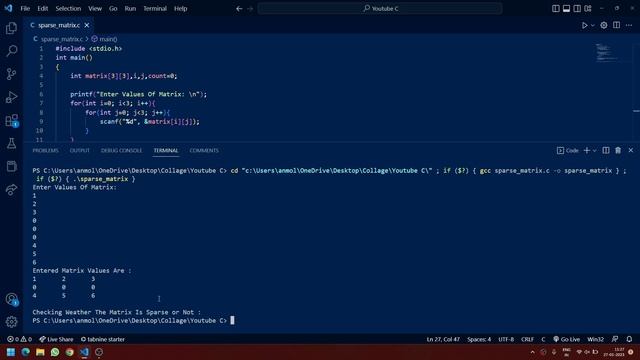Click the errors and warnings status indicator

20,339
